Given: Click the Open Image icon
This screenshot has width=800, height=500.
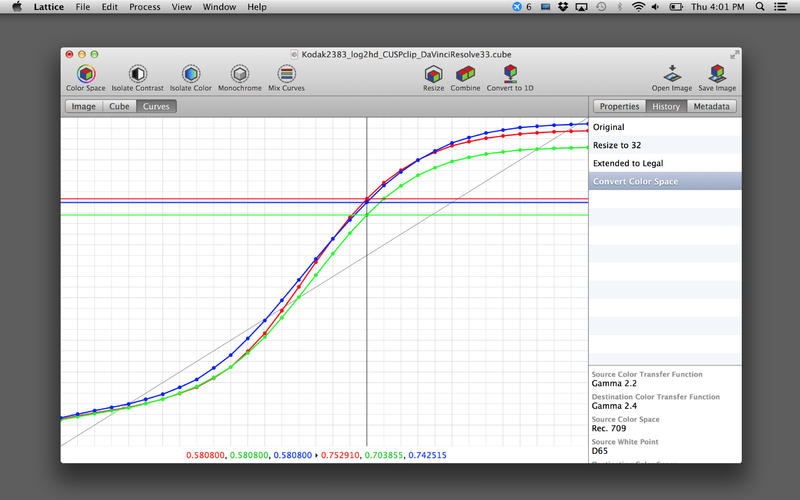Looking at the screenshot, I should (x=672, y=74).
